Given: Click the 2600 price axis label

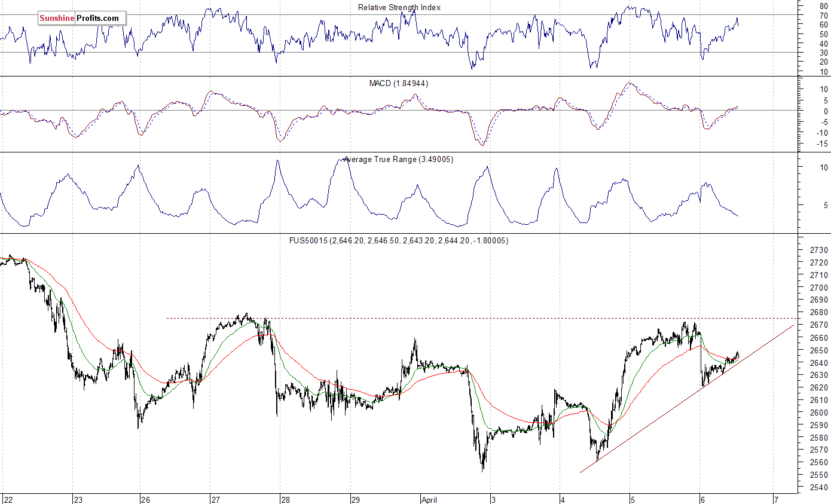Looking at the screenshot, I should point(818,413).
